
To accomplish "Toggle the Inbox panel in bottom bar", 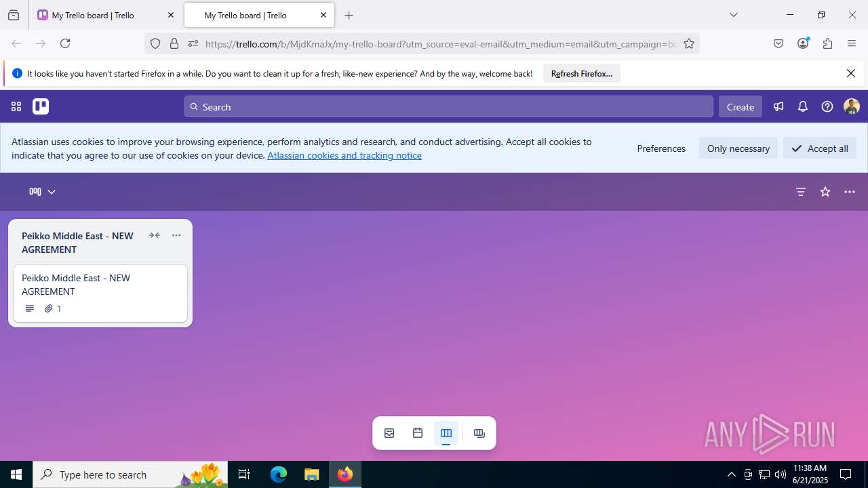I will (389, 433).
